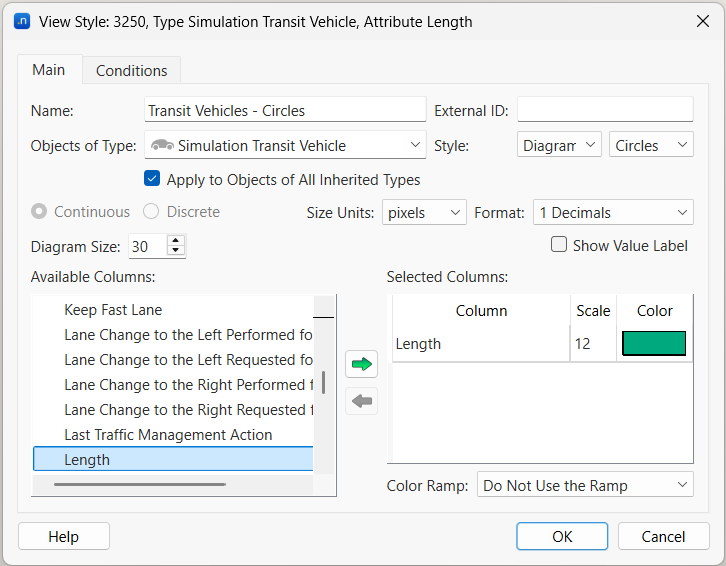Viewport: 726px width, 566px height.
Task: Select Last Traffic Management Action column
Action: point(168,435)
